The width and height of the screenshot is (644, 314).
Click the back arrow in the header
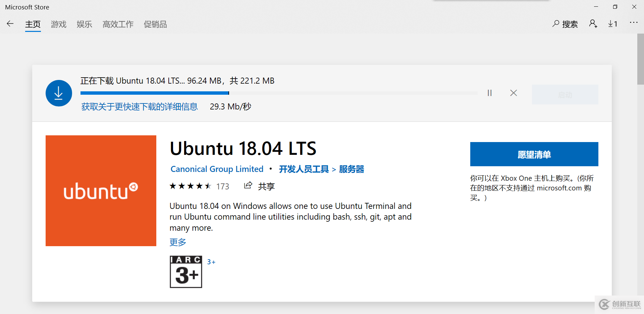(10, 24)
